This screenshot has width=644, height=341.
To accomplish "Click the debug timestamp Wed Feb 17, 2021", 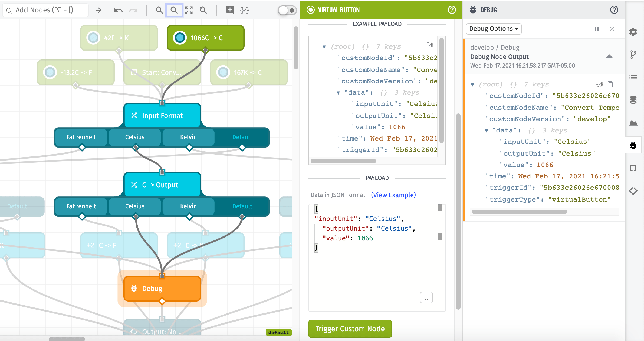I will 522,66.
